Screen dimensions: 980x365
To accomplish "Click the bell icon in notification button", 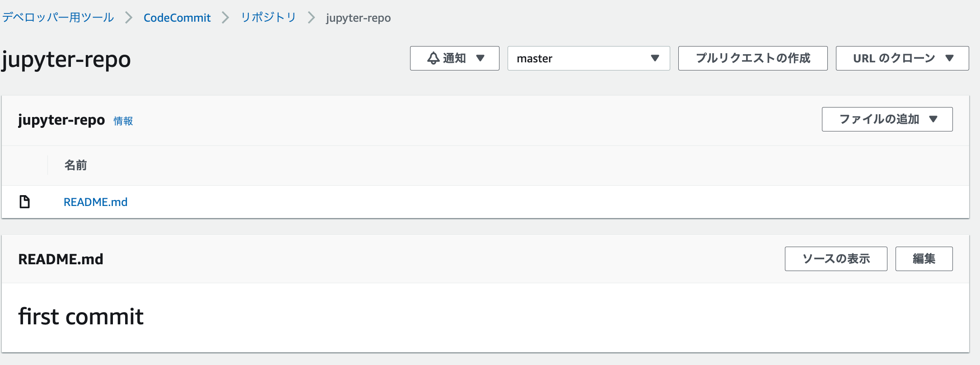I will point(433,58).
